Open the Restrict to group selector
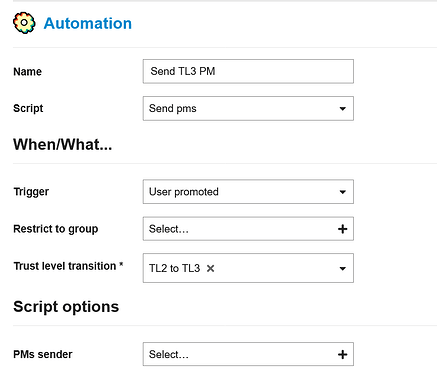The width and height of the screenshot is (437, 374). click(x=248, y=229)
